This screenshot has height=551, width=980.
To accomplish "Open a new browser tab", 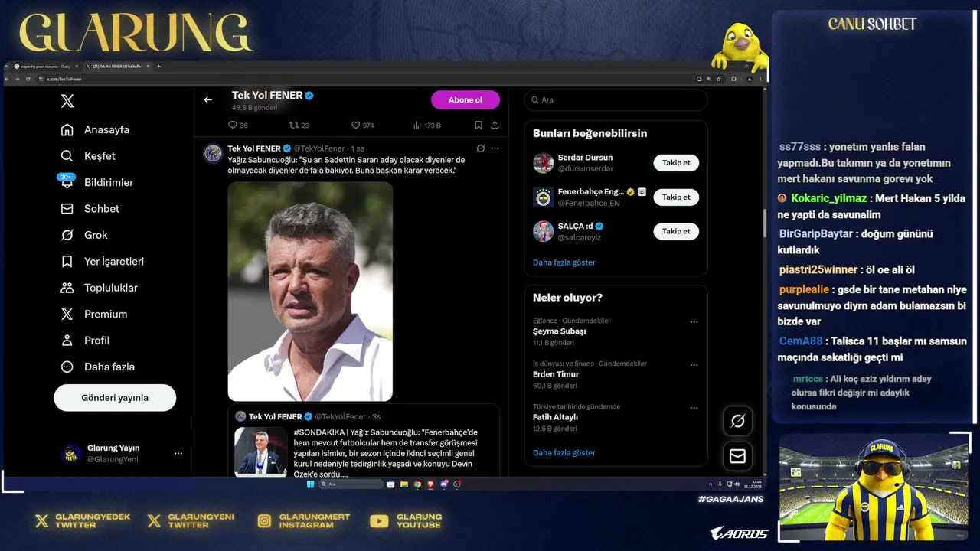I will pyautogui.click(x=158, y=67).
